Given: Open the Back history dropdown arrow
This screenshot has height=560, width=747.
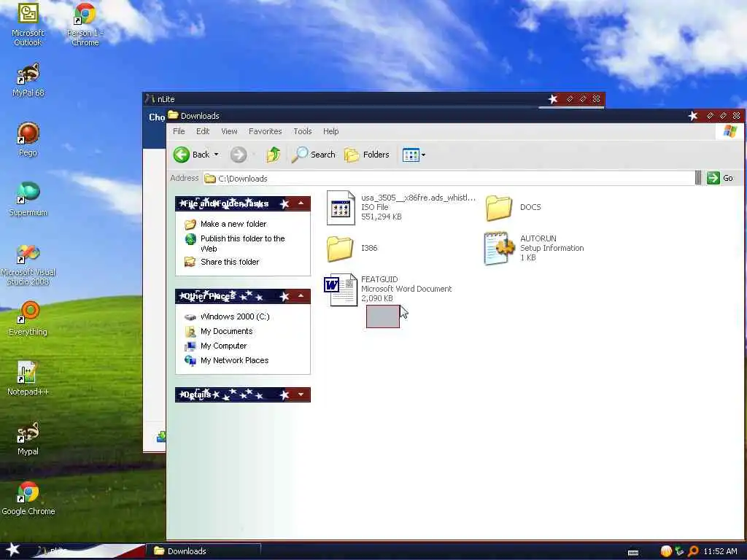Looking at the screenshot, I should tap(216, 155).
